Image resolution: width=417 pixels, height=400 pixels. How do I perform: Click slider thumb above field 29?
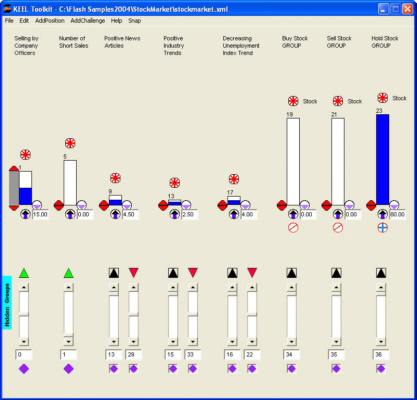[133, 314]
